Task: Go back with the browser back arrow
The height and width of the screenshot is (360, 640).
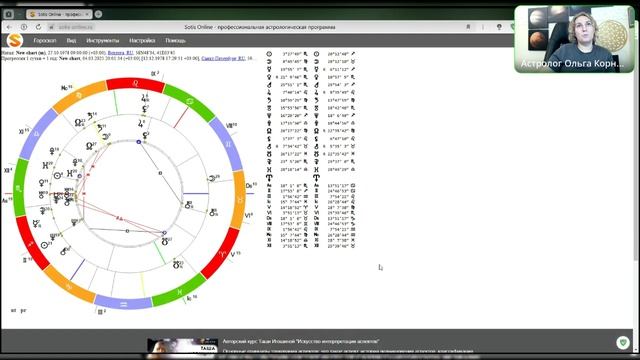Action: (x=9, y=27)
